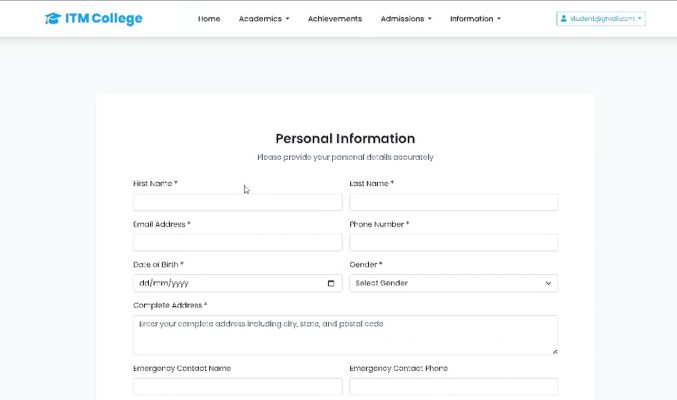Focus the Emergency Contact Name field
This screenshot has height=400, width=677.
237,387
